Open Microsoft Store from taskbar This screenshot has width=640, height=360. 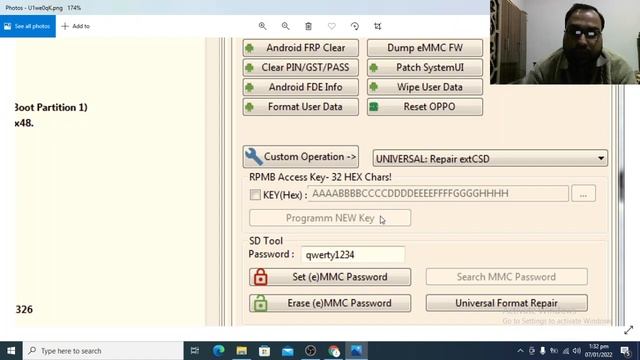click(264, 351)
